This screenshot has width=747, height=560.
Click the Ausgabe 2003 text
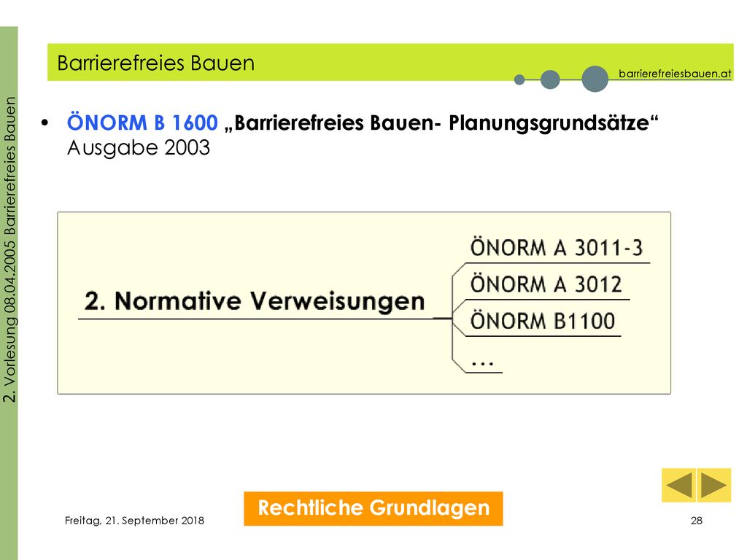pyautogui.click(x=139, y=147)
